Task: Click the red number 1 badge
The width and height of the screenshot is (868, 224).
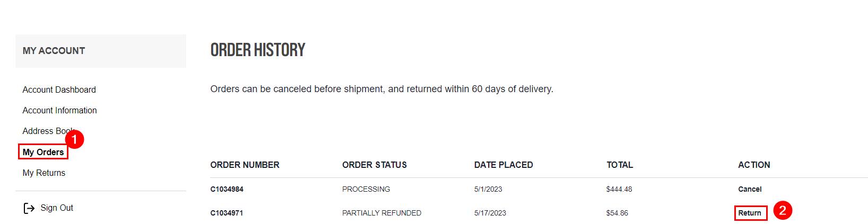Action: [75, 139]
